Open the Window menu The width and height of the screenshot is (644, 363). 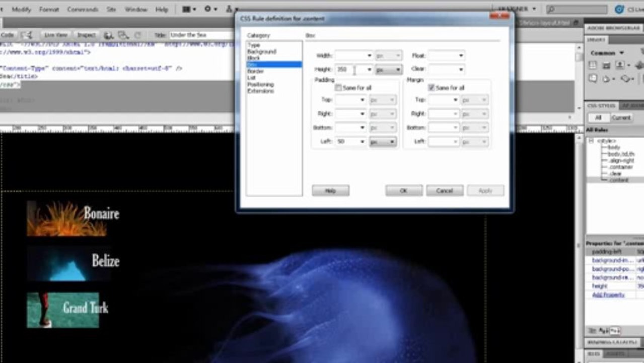(135, 9)
